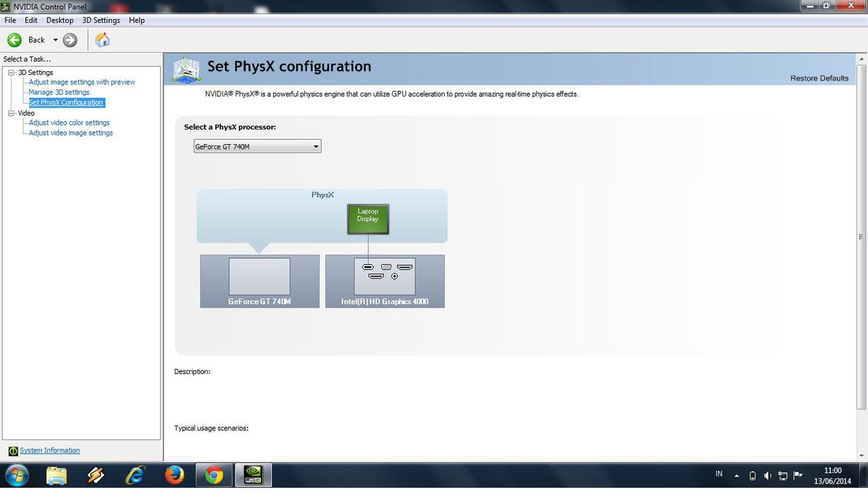Collapse the Video tree node
This screenshot has height=496, width=868.
[x=11, y=113]
